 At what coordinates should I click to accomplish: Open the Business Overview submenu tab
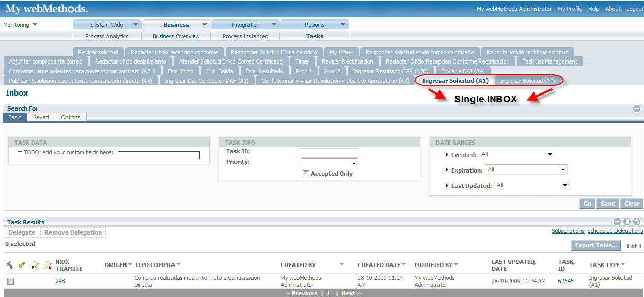pyautogui.click(x=176, y=36)
